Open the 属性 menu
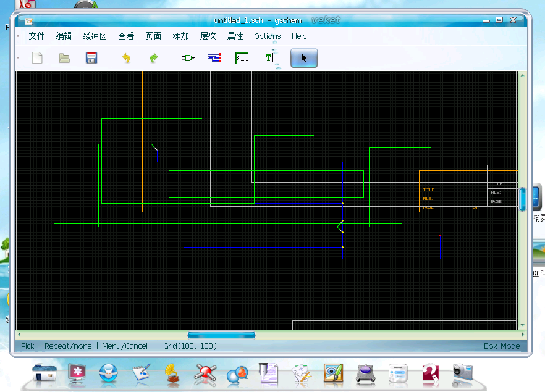 (x=235, y=36)
